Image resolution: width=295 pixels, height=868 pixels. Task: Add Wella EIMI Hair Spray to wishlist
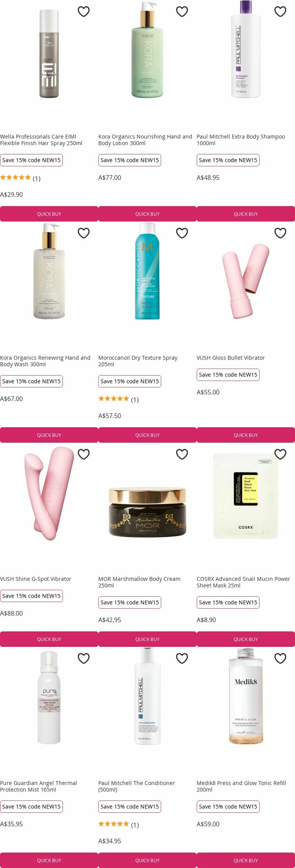click(84, 12)
